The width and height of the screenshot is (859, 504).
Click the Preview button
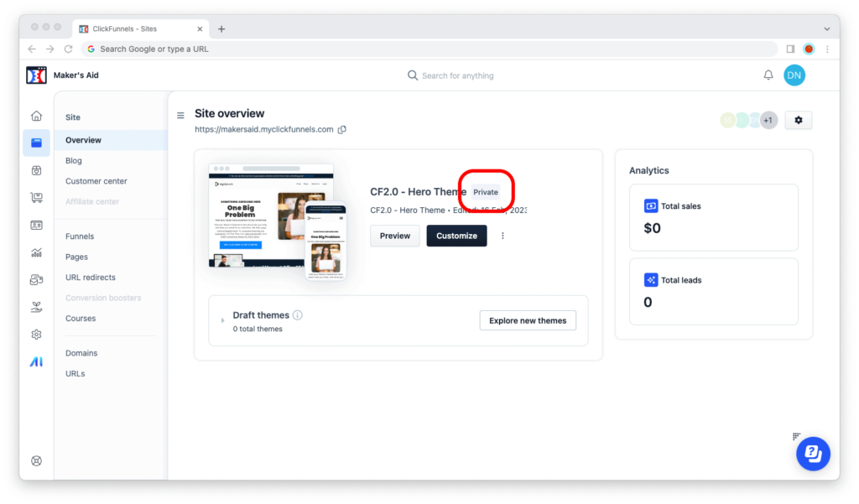[x=394, y=236]
